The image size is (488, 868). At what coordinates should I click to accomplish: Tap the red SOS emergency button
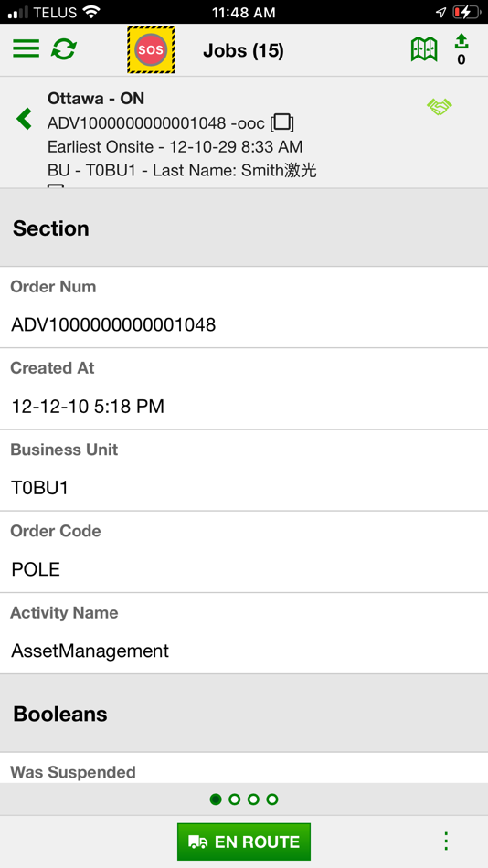click(x=151, y=50)
